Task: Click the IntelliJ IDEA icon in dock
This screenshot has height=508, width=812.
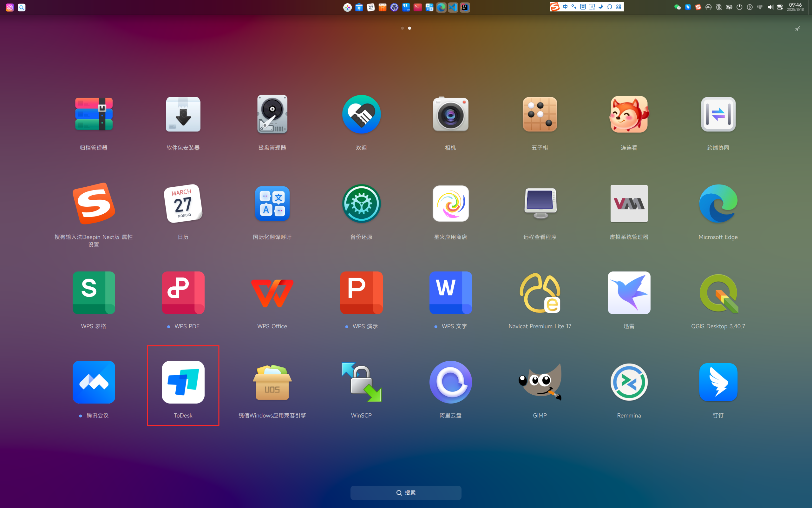Action: 465,7
